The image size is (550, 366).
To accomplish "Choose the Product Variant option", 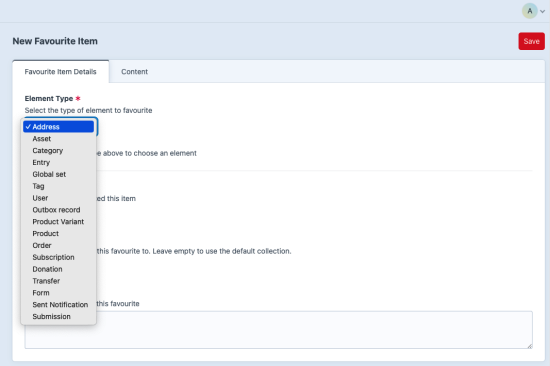I will pyautogui.click(x=59, y=222).
